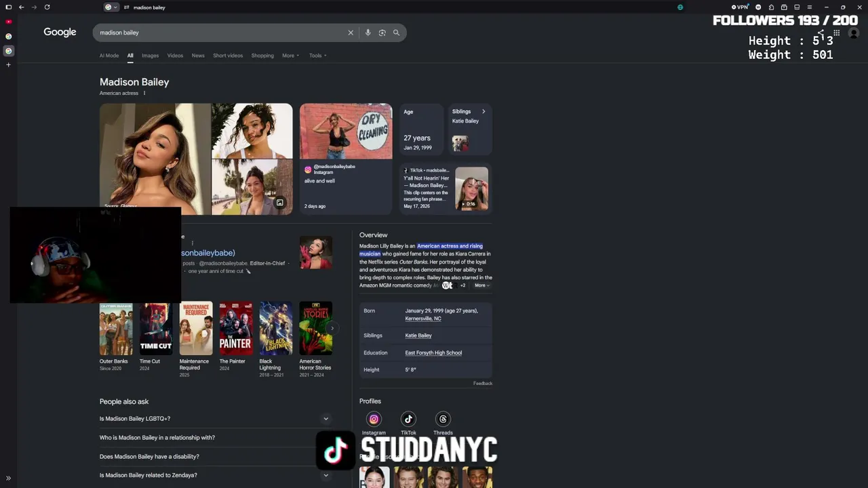Open the Threads profile icon
Viewport: 868px width, 488px height.
click(443, 419)
